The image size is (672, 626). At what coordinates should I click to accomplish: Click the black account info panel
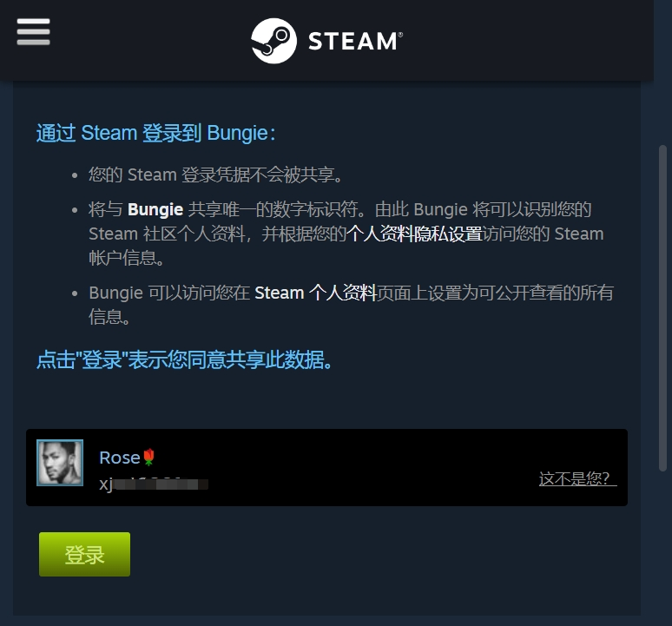coord(326,467)
